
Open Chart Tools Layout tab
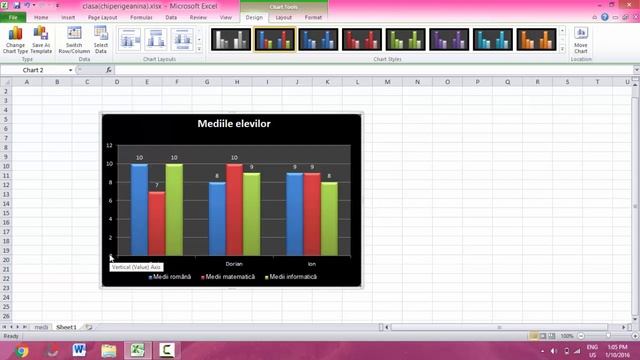click(x=283, y=18)
